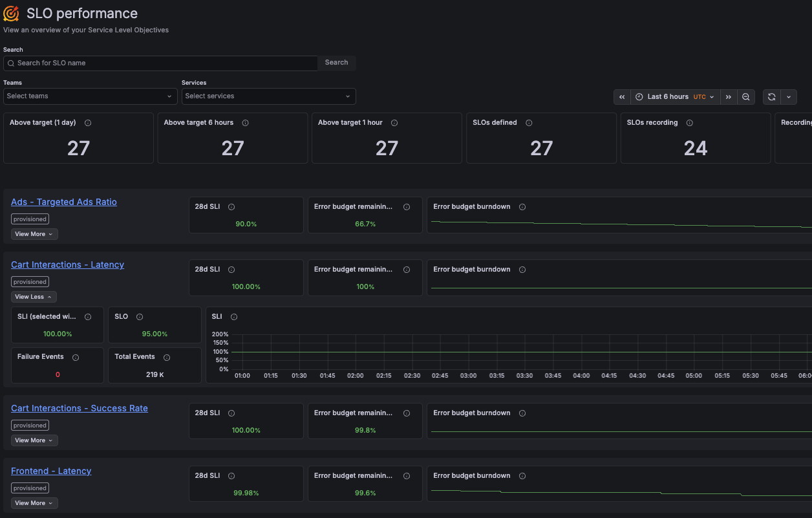
Task: Open the Cart Interactions - Success Rate link
Action: click(x=80, y=409)
